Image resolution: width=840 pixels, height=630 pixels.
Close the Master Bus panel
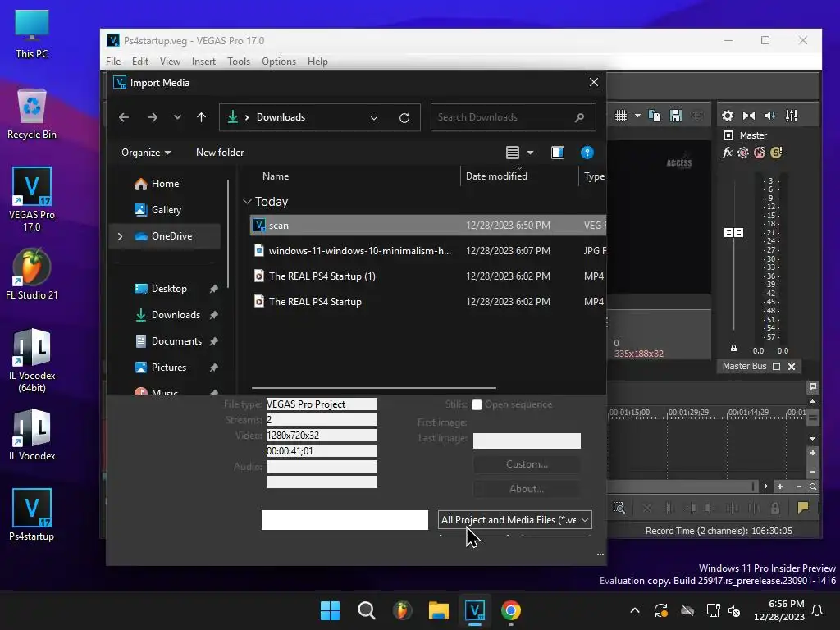(x=792, y=367)
